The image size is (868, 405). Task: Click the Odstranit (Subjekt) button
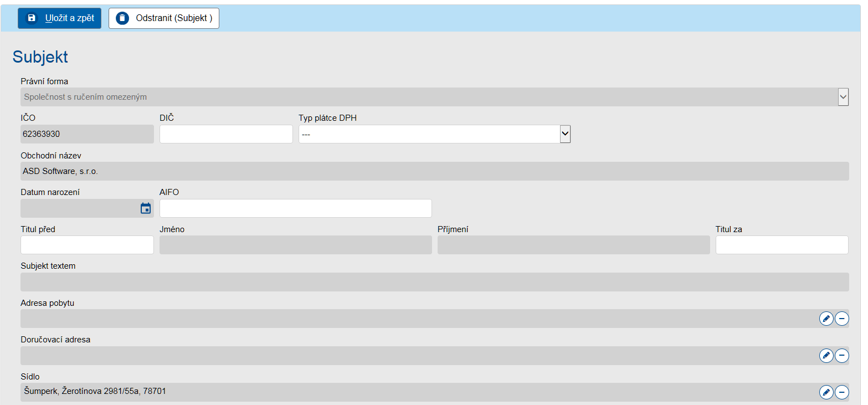(x=164, y=18)
